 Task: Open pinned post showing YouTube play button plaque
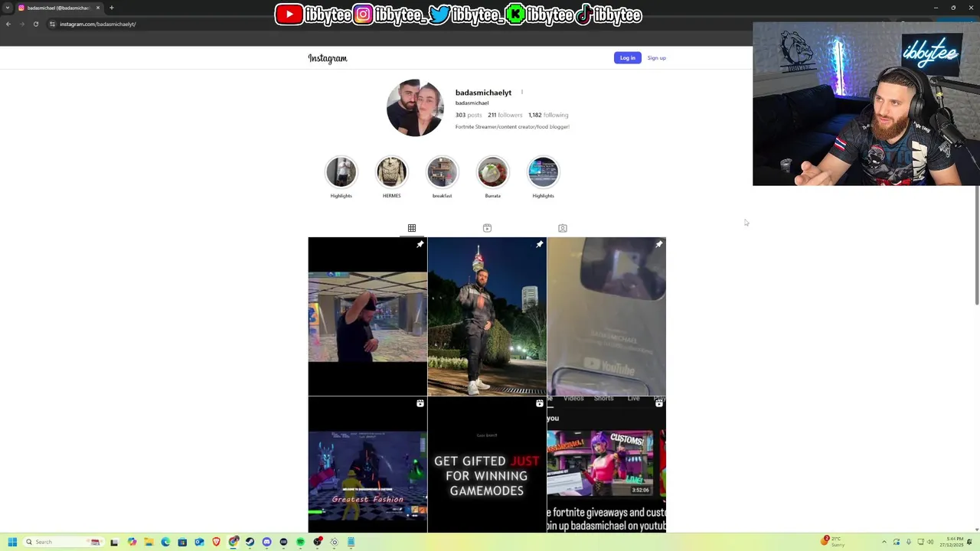606,316
